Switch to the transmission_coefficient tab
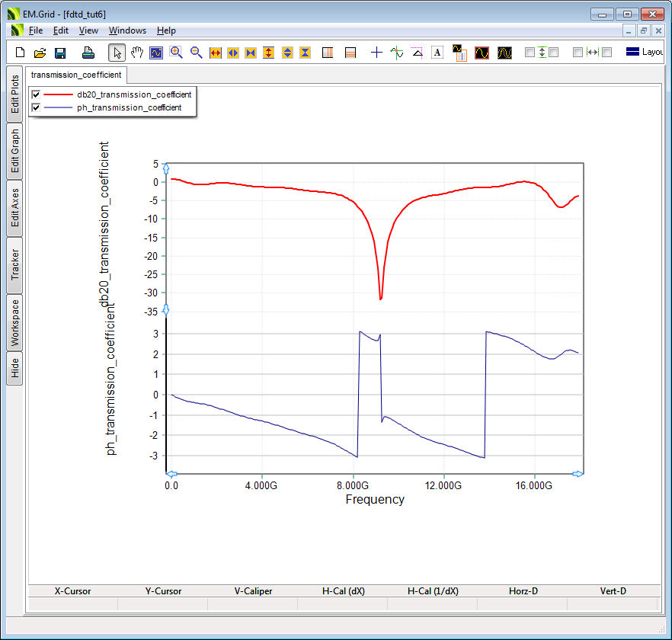Image resolution: width=672 pixels, height=640 pixels. pyautogui.click(x=75, y=75)
